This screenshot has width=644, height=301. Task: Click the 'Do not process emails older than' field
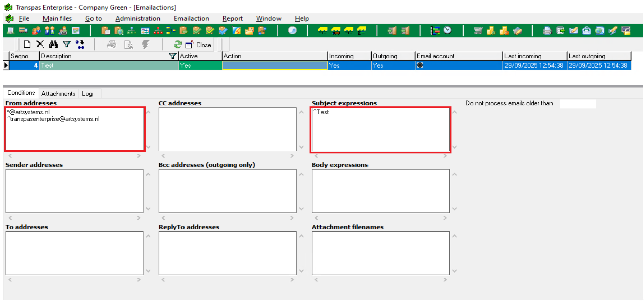tap(578, 104)
